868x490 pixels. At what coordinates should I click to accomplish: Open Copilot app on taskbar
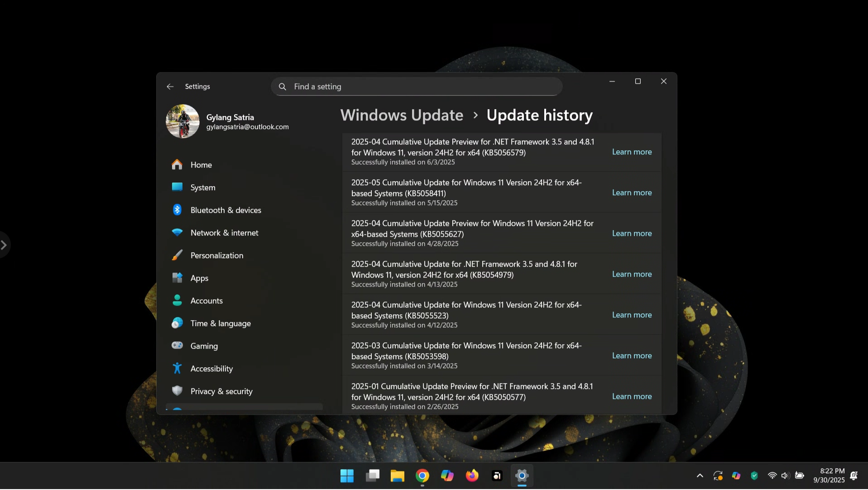[x=447, y=476]
